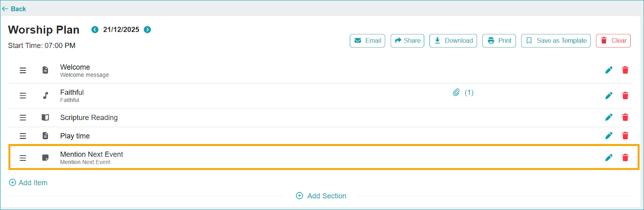
Task: Delete the Mention Next Event item
Action: coord(625,158)
